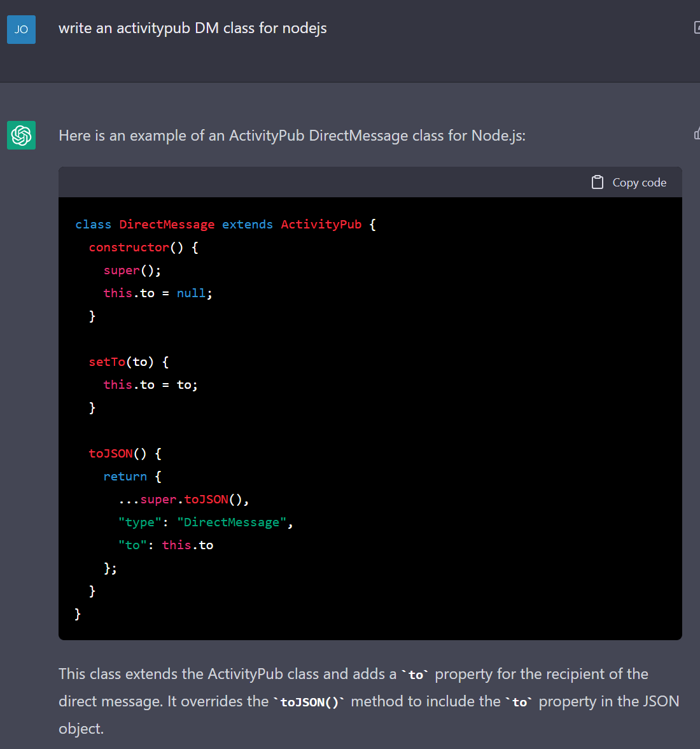
Task: Click the 'null' value in code
Action: pos(191,293)
